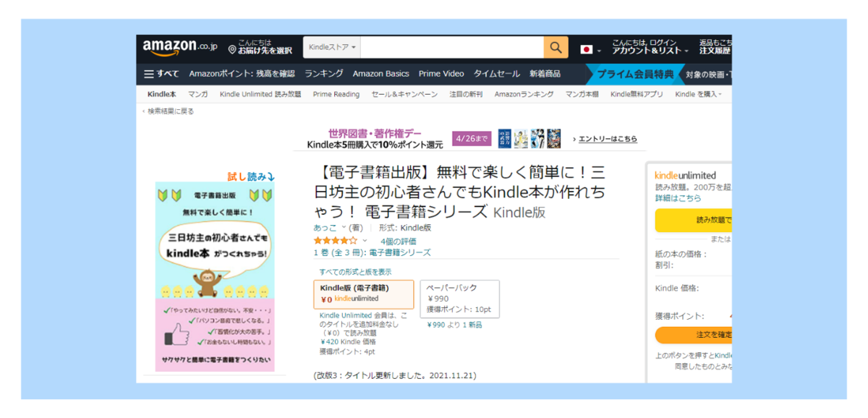Click 検索結果に戻る back link
Screen dimensions: 868x418
tap(169, 111)
